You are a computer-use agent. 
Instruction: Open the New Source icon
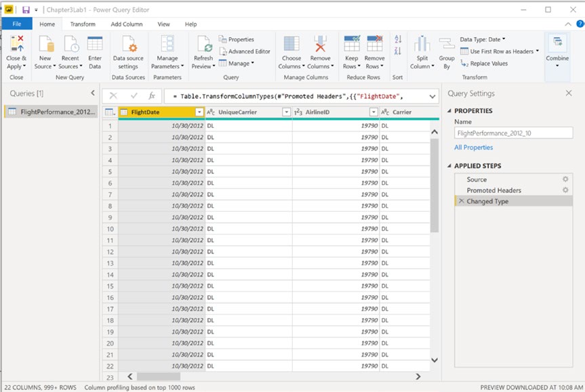(46, 43)
